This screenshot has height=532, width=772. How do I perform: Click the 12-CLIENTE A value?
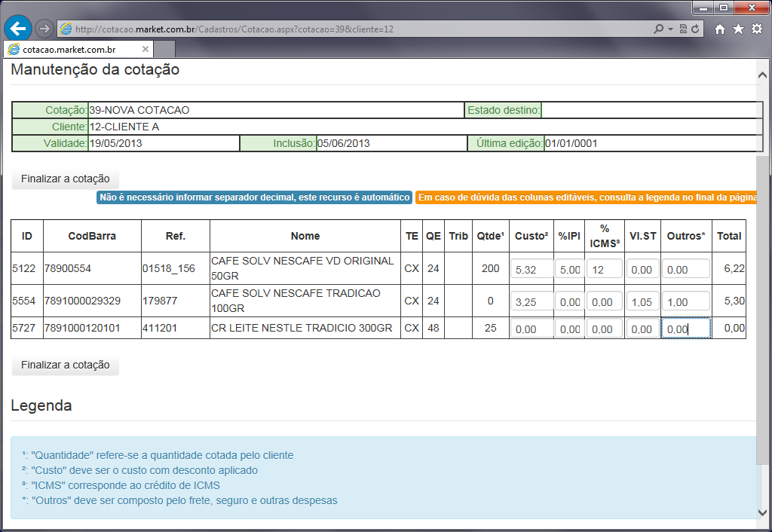pyautogui.click(x=124, y=127)
